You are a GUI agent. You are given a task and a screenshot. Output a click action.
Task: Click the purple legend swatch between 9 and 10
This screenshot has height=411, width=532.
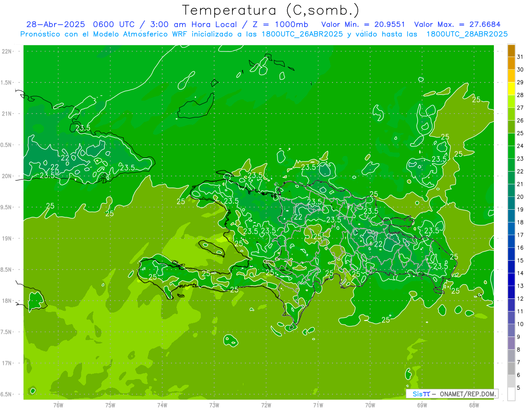point(511,331)
